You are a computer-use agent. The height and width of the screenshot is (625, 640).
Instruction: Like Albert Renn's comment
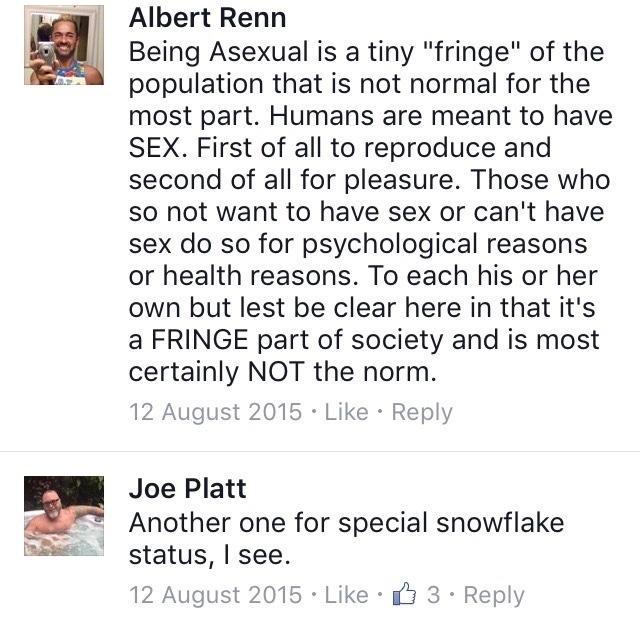346,412
